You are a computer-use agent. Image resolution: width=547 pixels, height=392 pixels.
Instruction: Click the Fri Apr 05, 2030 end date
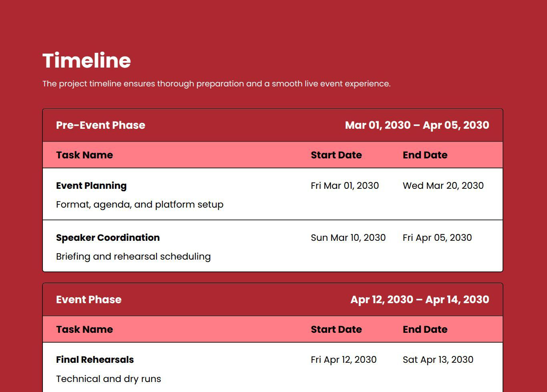point(437,238)
